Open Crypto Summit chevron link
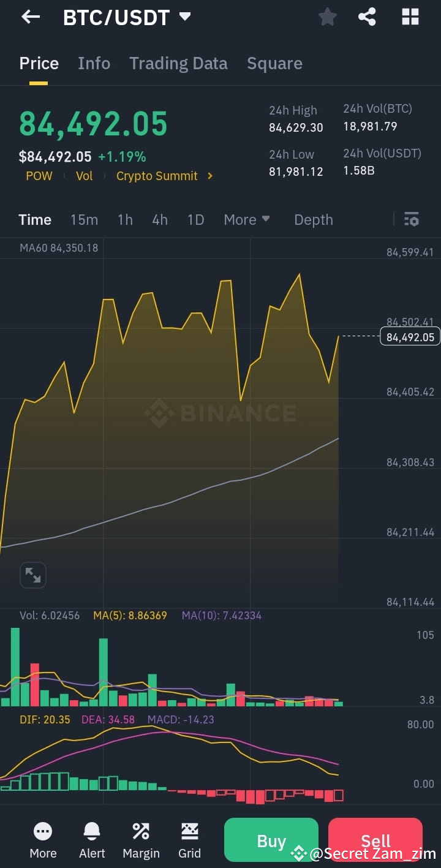Viewport: 441px width, 868px height. [210, 176]
